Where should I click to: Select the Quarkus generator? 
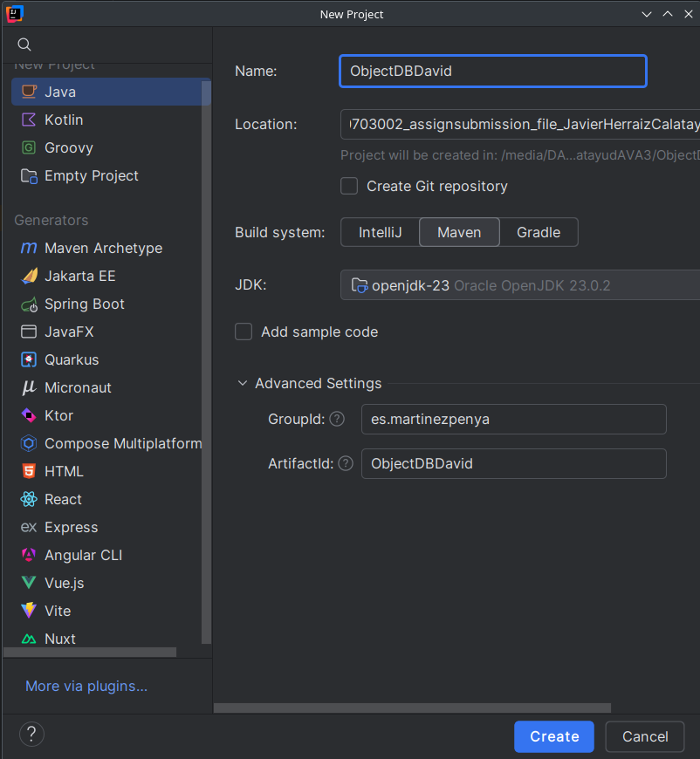tap(70, 359)
